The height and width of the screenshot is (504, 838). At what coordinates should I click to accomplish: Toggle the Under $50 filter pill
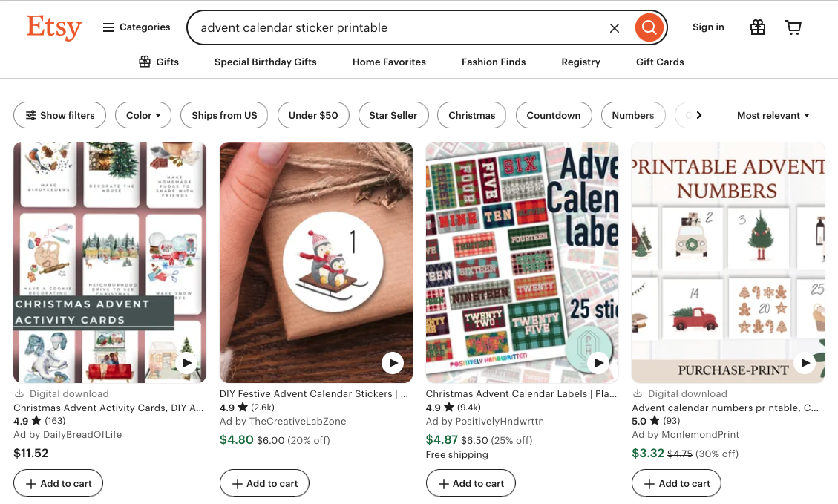pos(313,115)
